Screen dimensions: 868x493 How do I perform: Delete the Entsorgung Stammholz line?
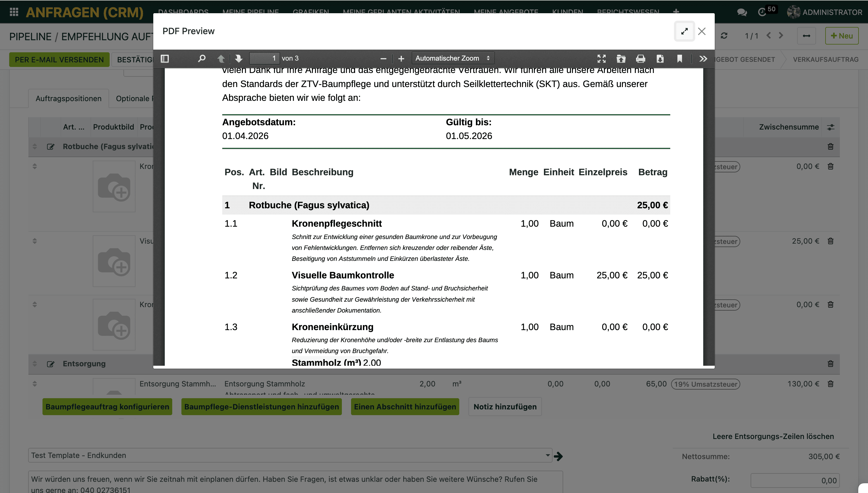830,384
